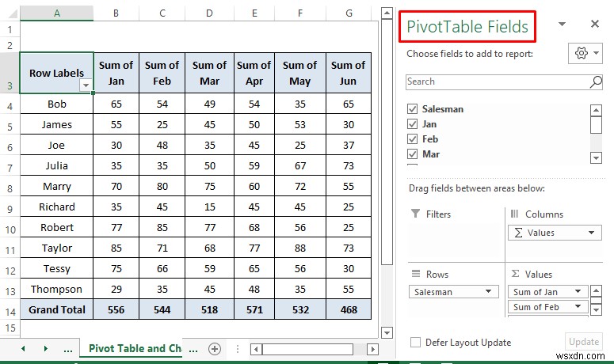Expand the Salesman dropdown in Rows area
The width and height of the screenshot is (614, 364).
tap(488, 291)
